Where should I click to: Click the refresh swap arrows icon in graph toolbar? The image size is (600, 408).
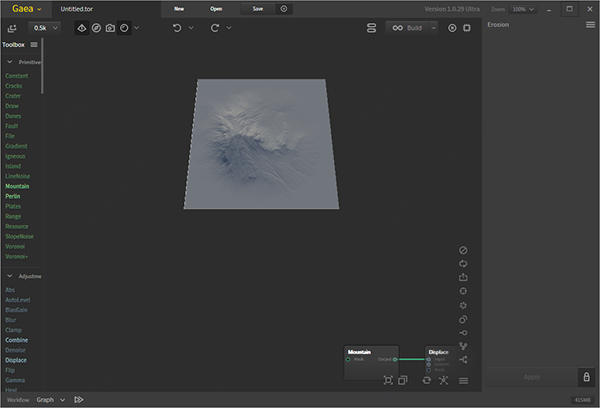[427, 380]
